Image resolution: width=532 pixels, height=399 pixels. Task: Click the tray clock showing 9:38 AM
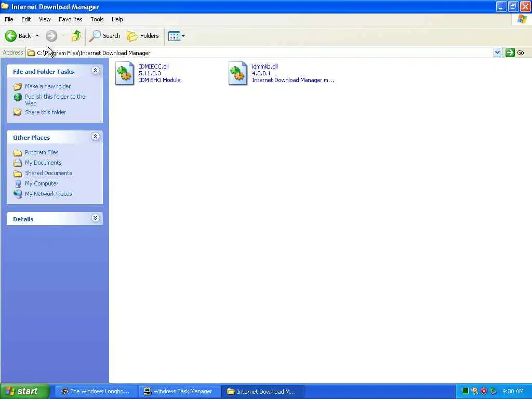click(513, 391)
